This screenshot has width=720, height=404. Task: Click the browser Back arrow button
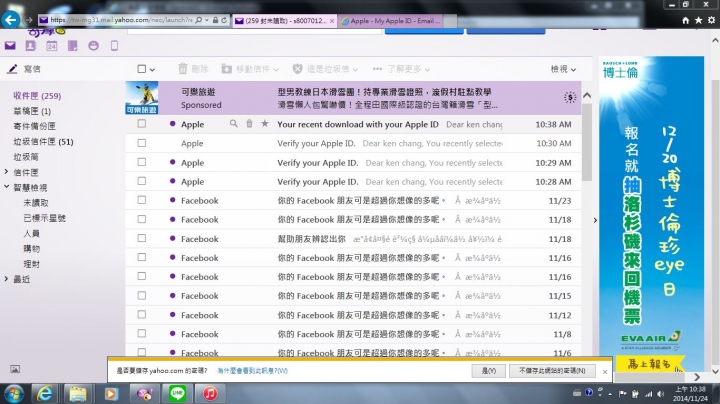[11, 20]
